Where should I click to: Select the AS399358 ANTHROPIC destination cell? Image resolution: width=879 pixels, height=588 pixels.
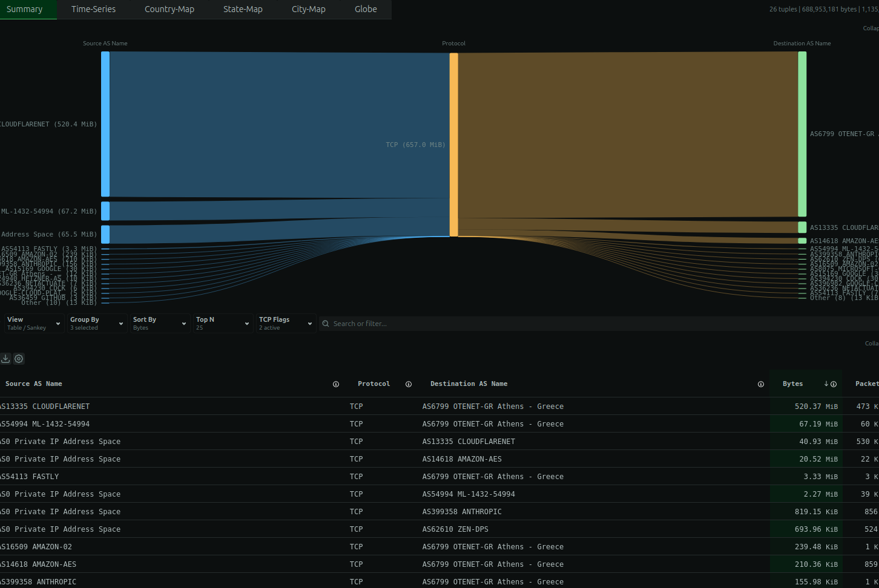pos(462,512)
